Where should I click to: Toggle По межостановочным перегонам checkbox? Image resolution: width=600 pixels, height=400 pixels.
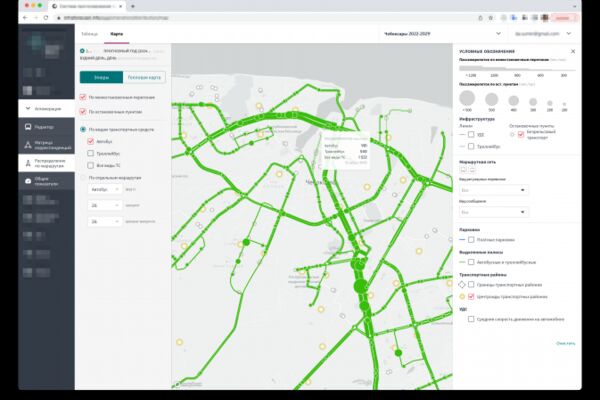point(83,97)
